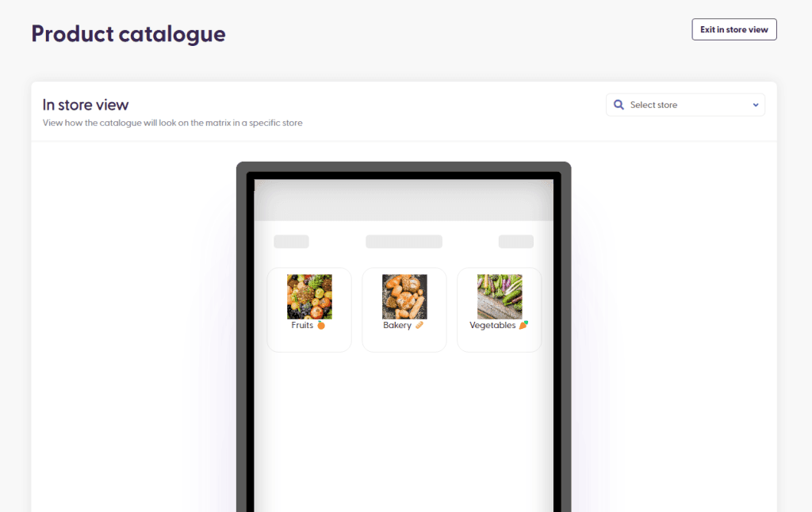Click the right grey placeholder bar

point(516,242)
